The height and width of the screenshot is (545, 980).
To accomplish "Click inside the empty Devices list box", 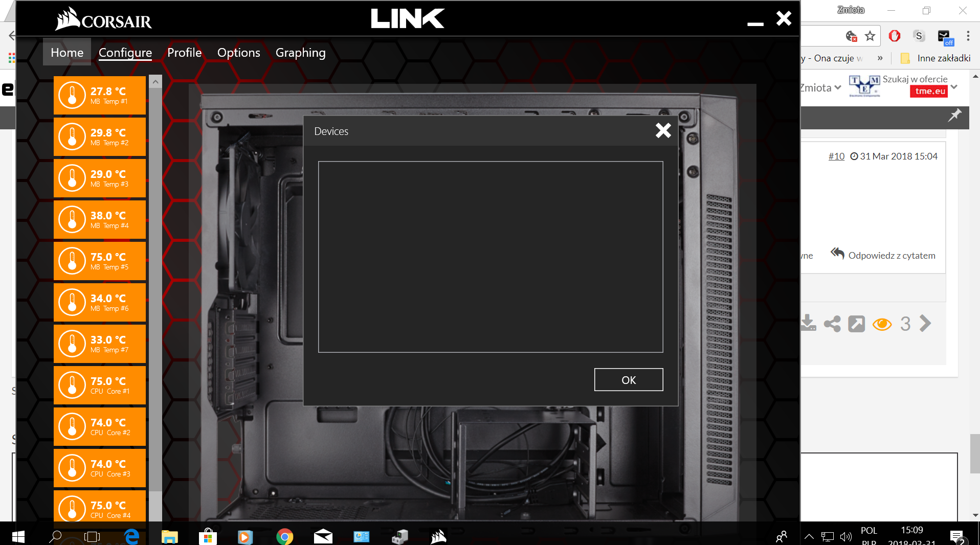I will [x=491, y=257].
